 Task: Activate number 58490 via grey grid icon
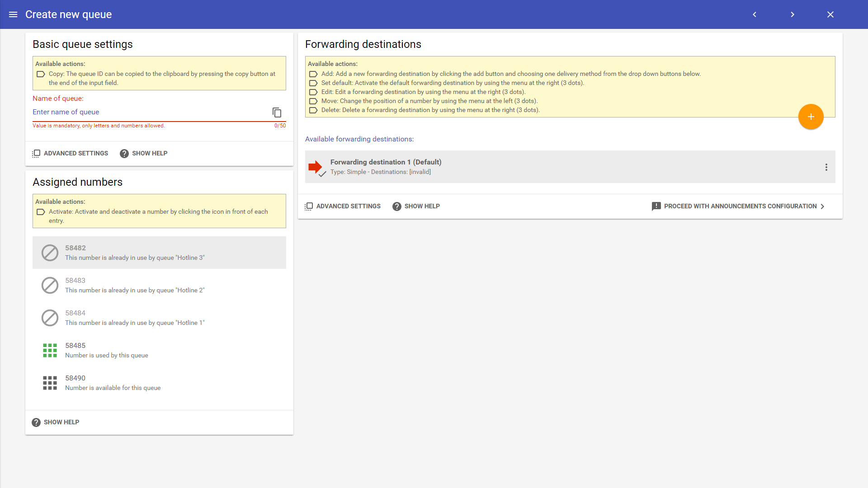coord(50,383)
